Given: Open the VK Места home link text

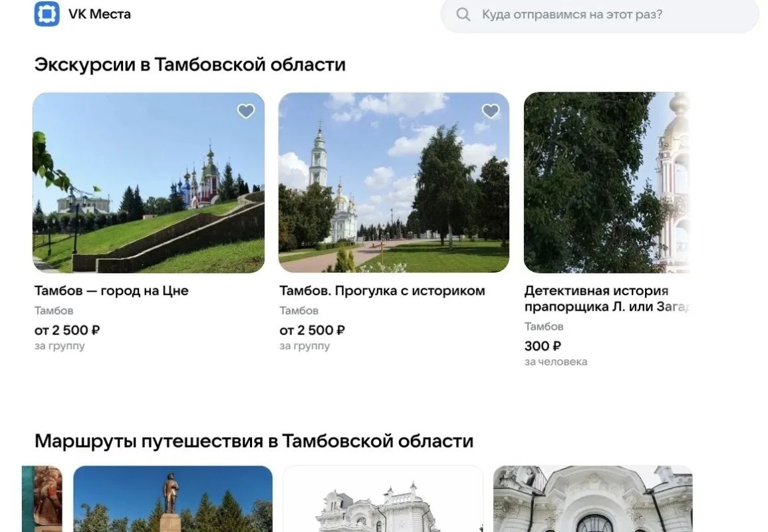Looking at the screenshot, I should 100,14.
